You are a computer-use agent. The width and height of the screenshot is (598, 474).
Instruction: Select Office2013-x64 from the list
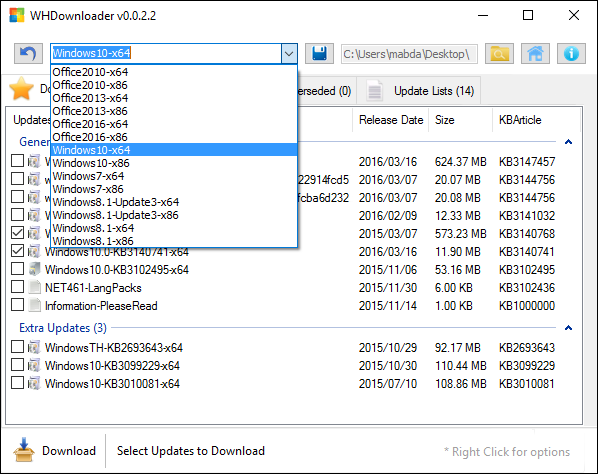point(174,98)
